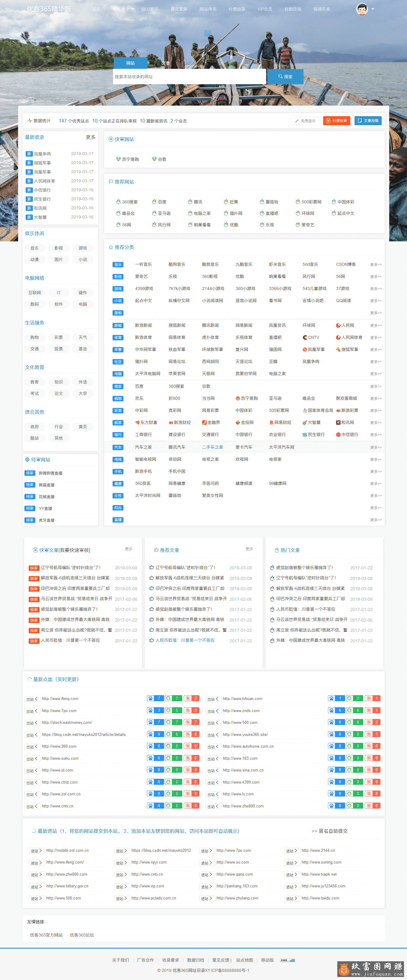Open the 音乐 tag under 娱乐休闲

pos(35,248)
